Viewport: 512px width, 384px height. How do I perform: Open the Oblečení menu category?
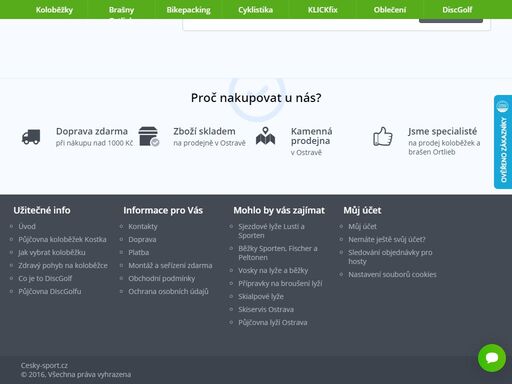pyautogui.click(x=390, y=10)
